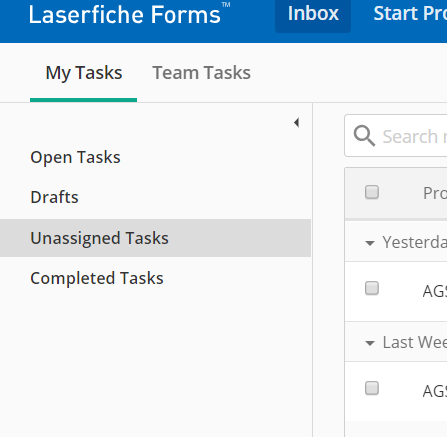Switch to the Team Tasks tab
Viewport: 447px width, 437px height.
[201, 73]
